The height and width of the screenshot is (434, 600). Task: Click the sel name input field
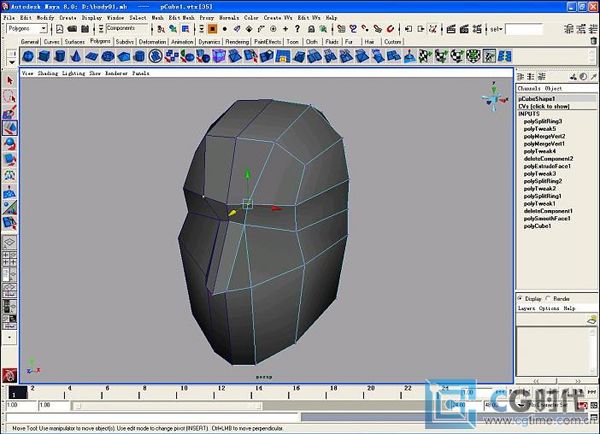[524, 29]
